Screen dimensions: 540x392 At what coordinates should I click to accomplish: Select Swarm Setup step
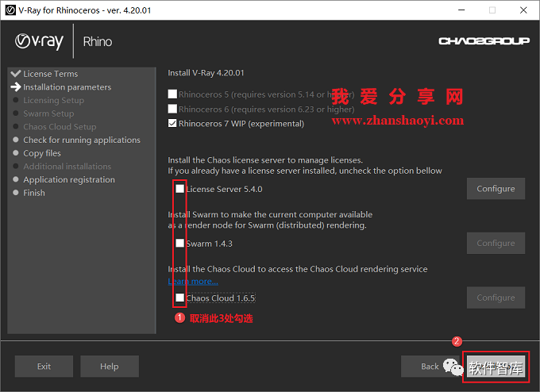tap(48, 113)
